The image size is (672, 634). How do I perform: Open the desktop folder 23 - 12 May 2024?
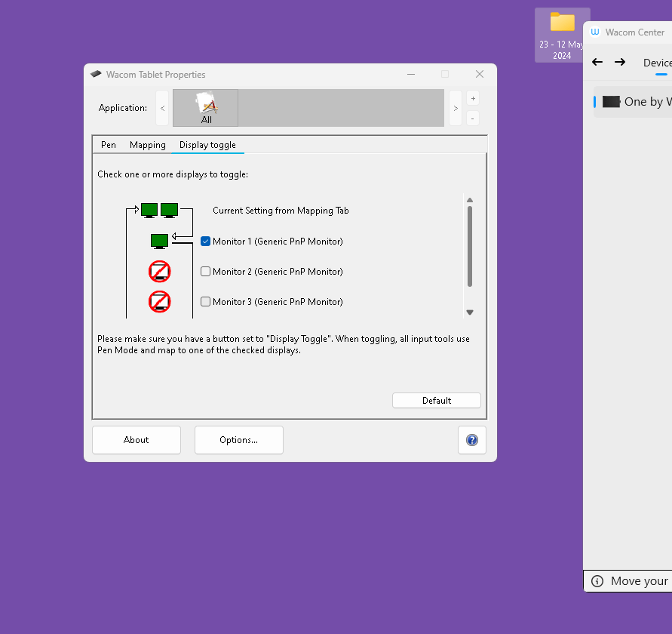[562, 35]
